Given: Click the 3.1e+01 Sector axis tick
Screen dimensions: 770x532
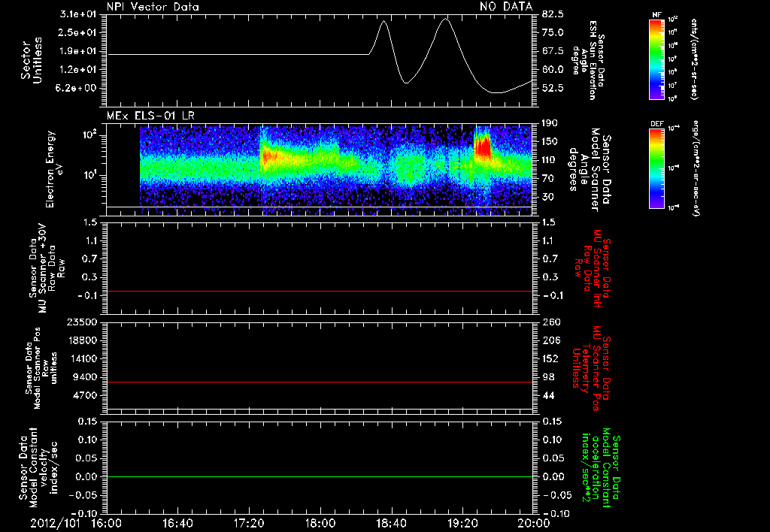Looking at the screenshot, I should (78, 14).
